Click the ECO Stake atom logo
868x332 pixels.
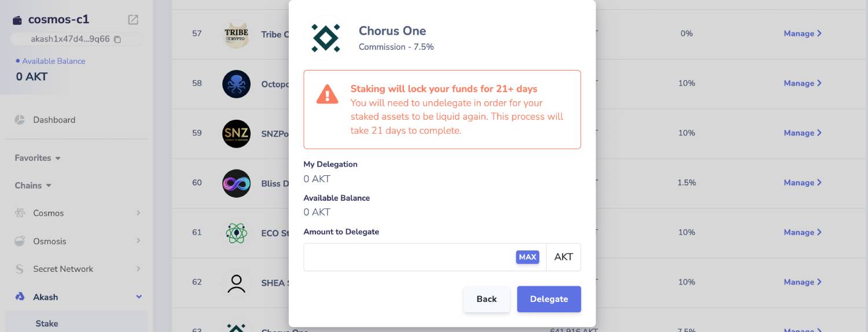236,233
